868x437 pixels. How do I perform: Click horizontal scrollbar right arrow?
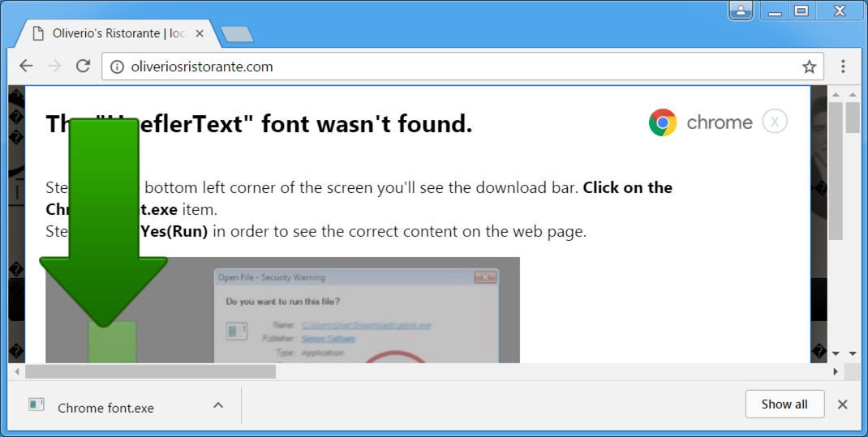tap(836, 371)
